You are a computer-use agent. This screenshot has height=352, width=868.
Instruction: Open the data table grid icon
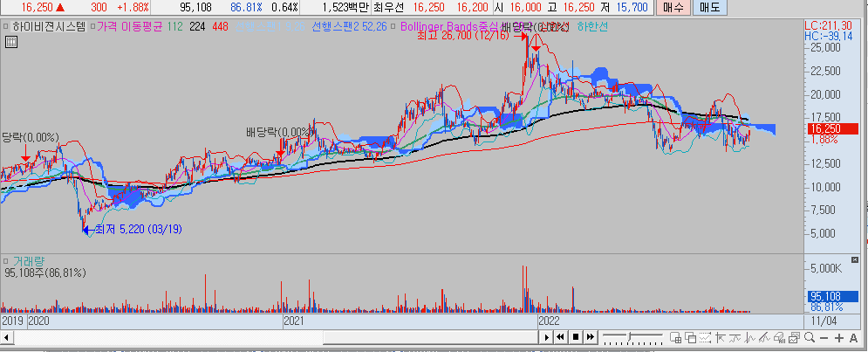click(11, 42)
